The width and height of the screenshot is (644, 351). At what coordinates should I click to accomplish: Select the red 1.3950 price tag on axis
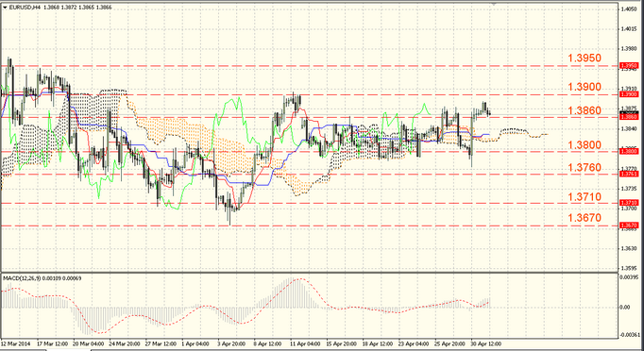[x=629, y=66]
